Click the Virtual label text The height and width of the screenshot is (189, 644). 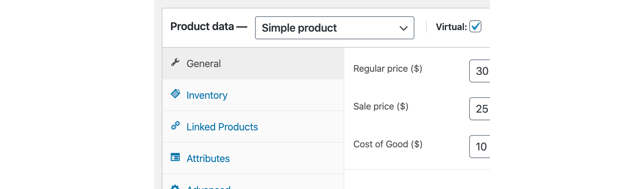pyautogui.click(x=451, y=27)
